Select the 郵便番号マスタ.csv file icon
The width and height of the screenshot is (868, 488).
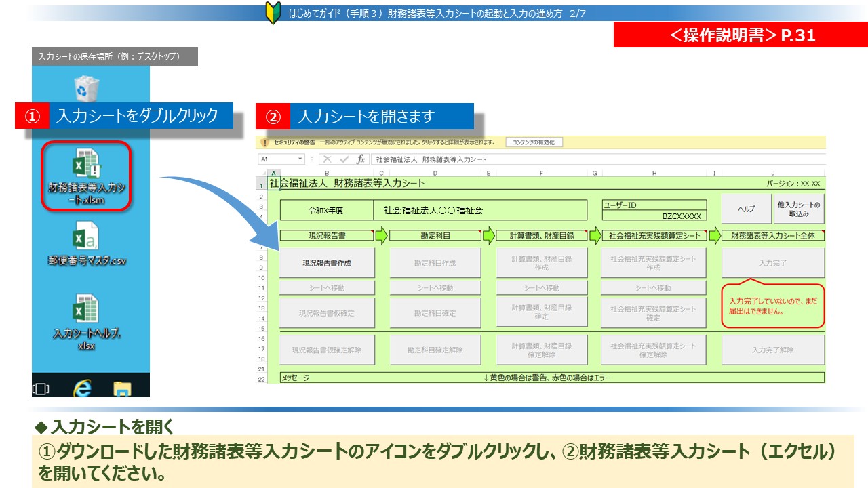(x=87, y=245)
